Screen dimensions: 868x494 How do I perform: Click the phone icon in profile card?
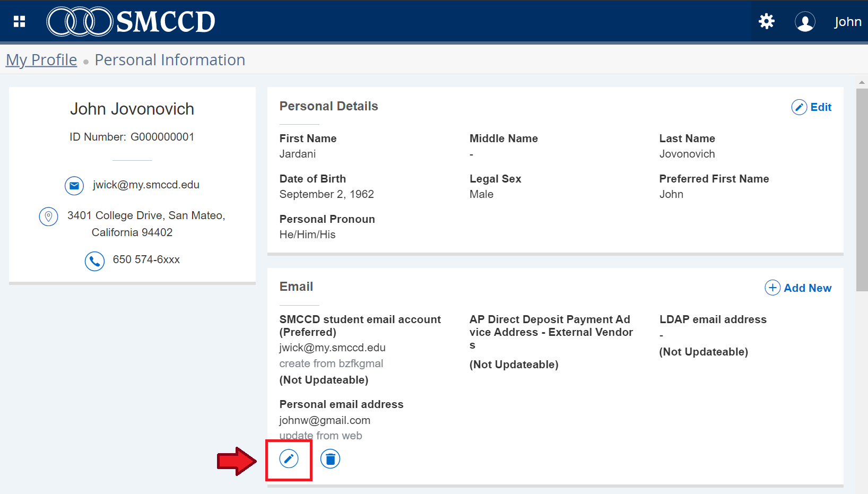(x=94, y=261)
